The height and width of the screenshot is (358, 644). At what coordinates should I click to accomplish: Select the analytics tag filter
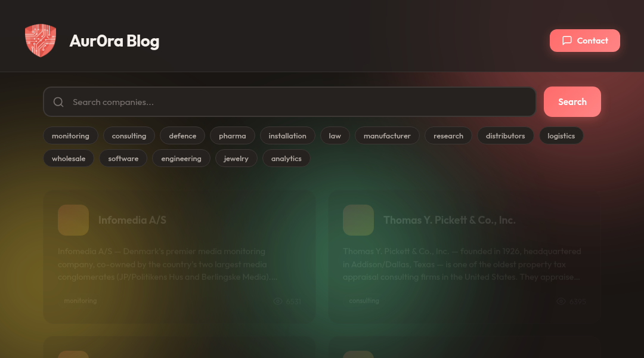click(x=286, y=158)
